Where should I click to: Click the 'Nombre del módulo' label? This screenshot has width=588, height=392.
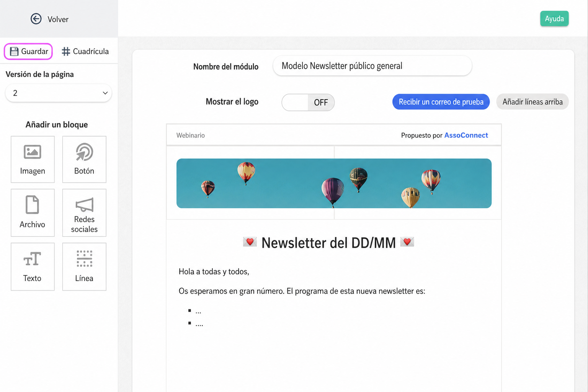pyautogui.click(x=226, y=67)
